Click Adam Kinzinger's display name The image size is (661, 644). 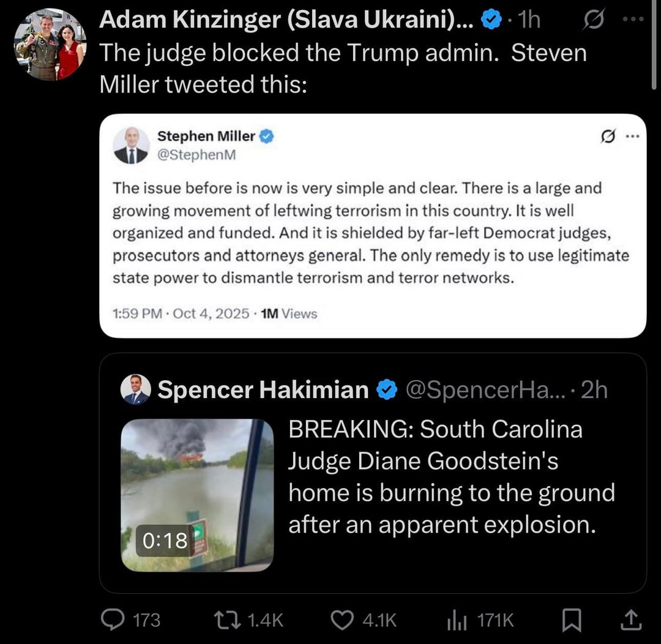285,21
